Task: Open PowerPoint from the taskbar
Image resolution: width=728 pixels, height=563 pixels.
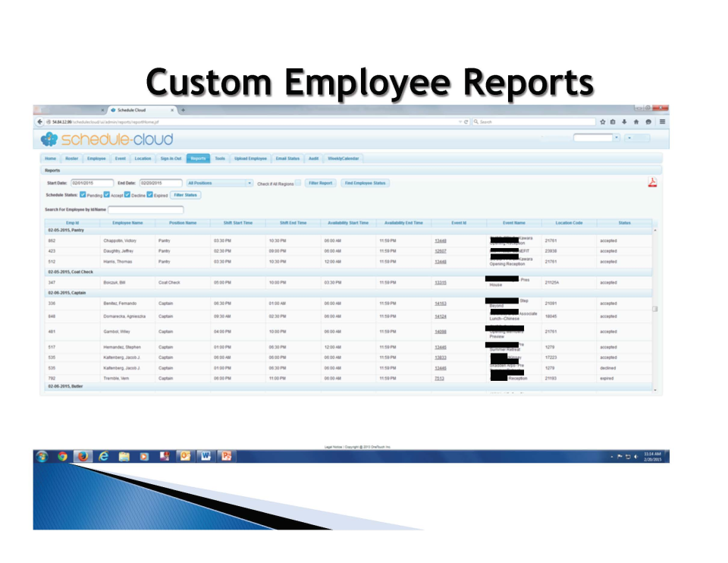Action: 225,456
